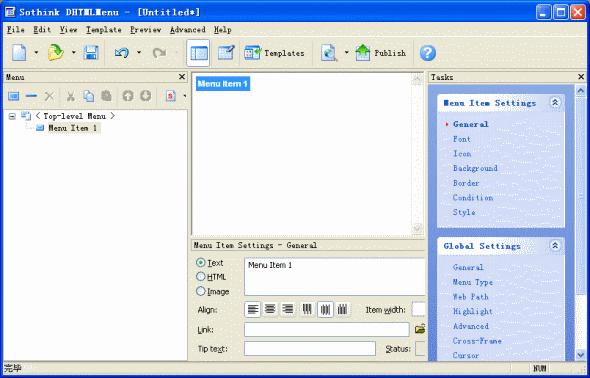
Task: Set vertical align bottom
Action: click(343, 310)
